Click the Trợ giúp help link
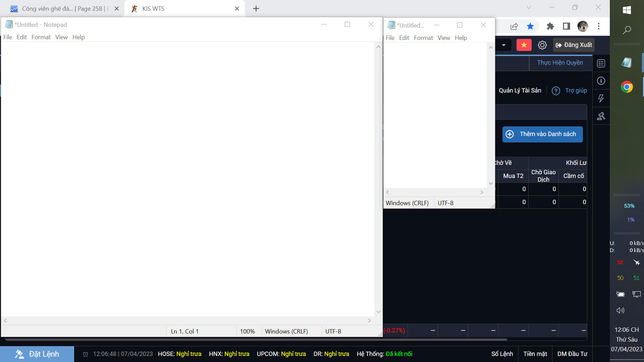Screen dimensions: 644x362 click(x=576, y=90)
